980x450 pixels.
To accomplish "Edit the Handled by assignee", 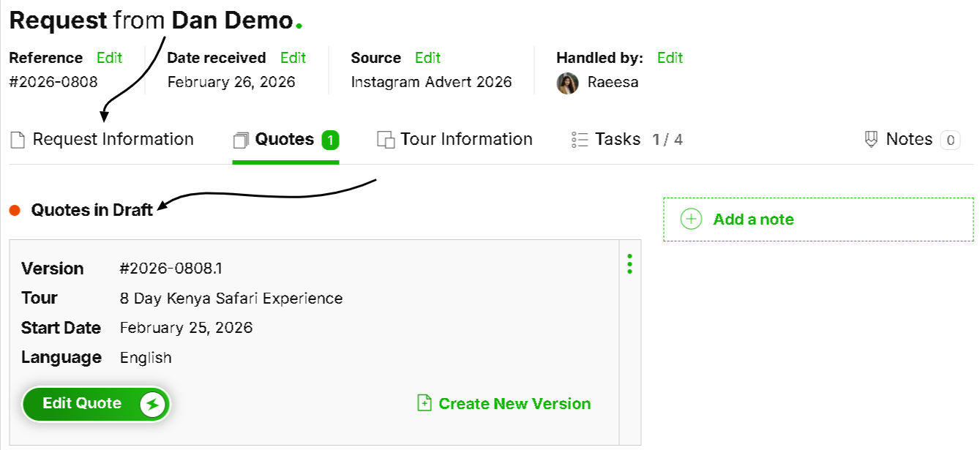I will (670, 58).
